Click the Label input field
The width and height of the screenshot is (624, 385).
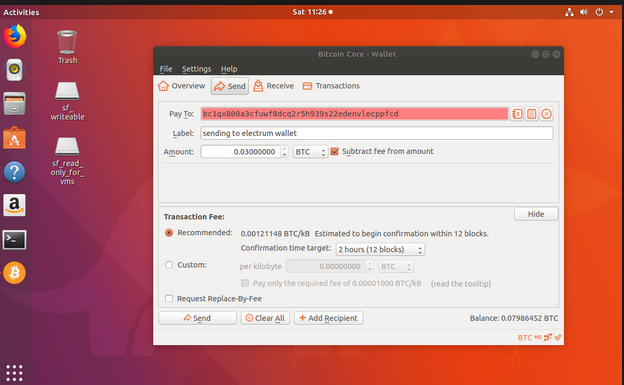[x=377, y=133]
